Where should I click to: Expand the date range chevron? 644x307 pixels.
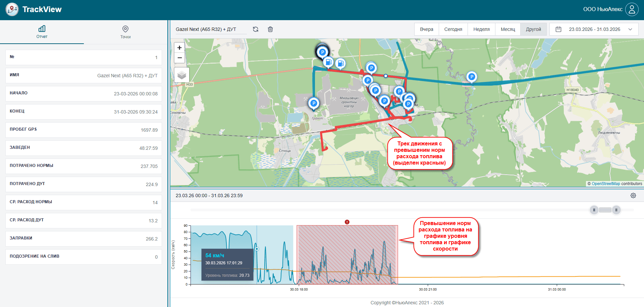coord(630,29)
